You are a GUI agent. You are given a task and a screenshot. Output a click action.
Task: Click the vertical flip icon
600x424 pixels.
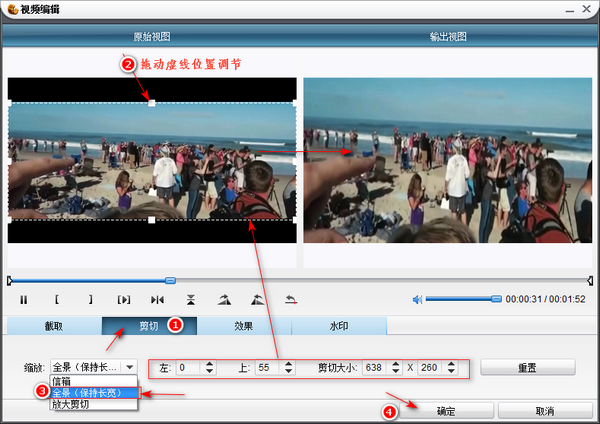click(x=191, y=300)
